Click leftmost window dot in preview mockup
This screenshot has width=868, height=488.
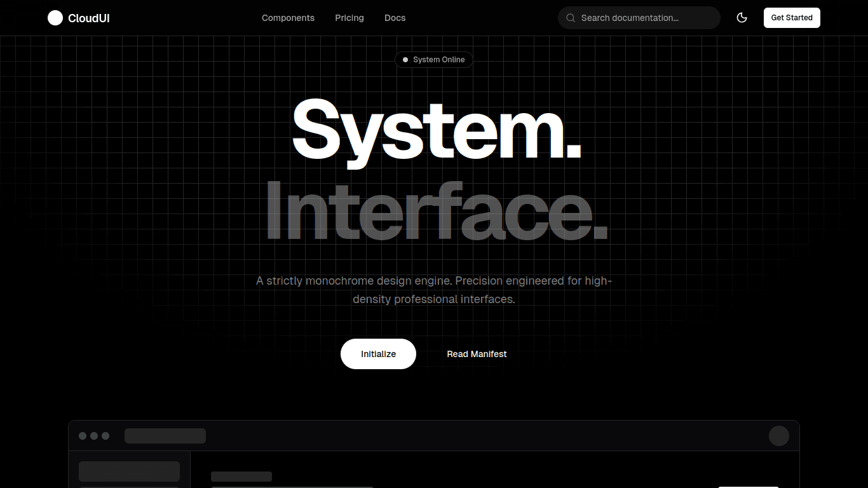coord(83,436)
